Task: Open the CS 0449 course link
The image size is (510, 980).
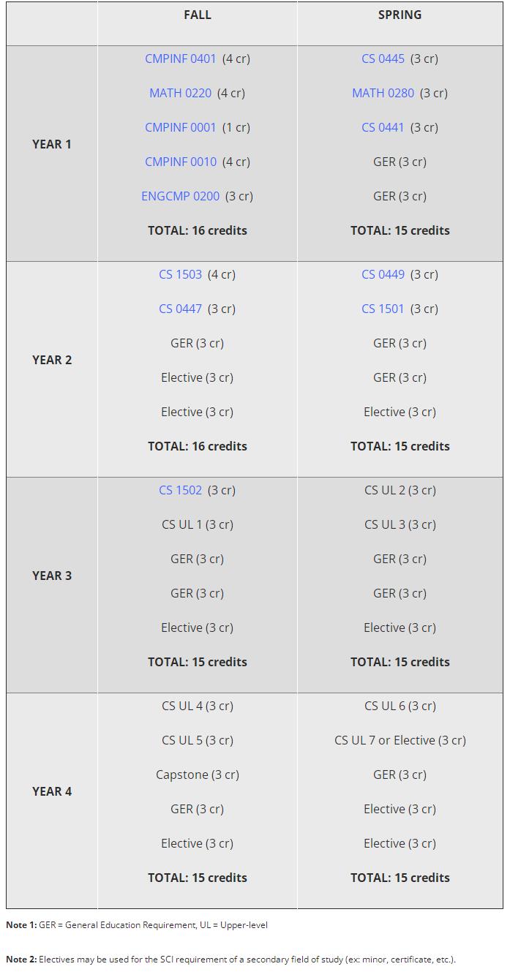Action: click(x=383, y=274)
